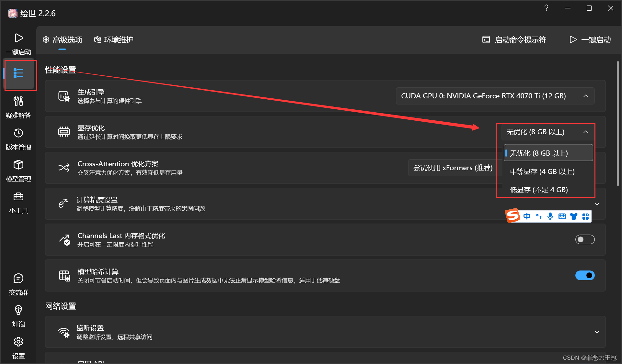Choose 低显存 (不足 4 GB) option

coord(548,190)
